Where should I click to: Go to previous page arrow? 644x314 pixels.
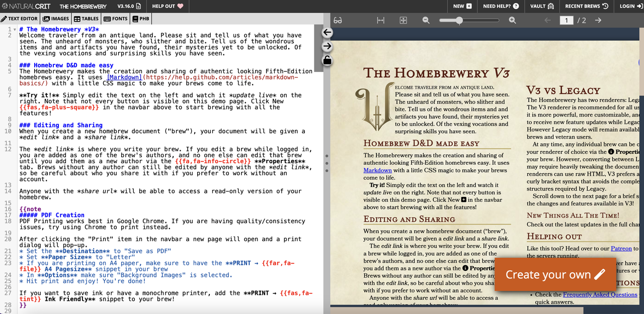coord(548,20)
